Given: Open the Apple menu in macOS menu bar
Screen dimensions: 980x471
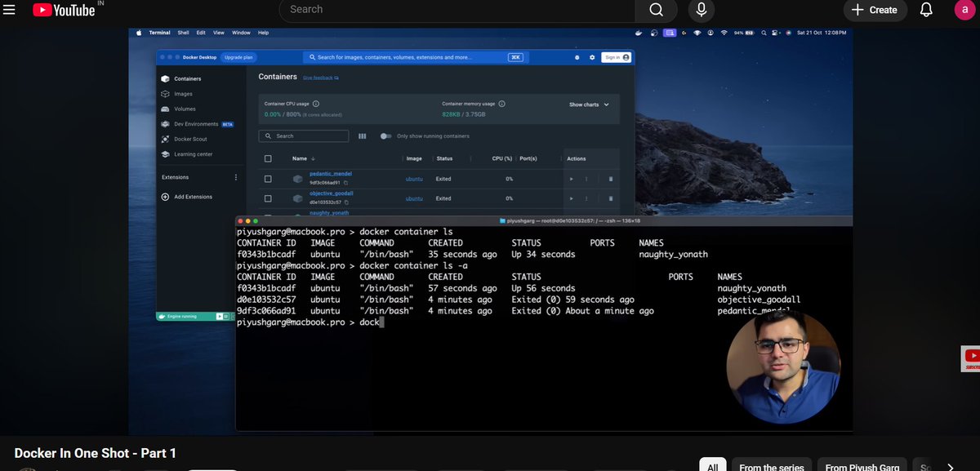Looking at the screenshot, I should click(x=139, y=33).
